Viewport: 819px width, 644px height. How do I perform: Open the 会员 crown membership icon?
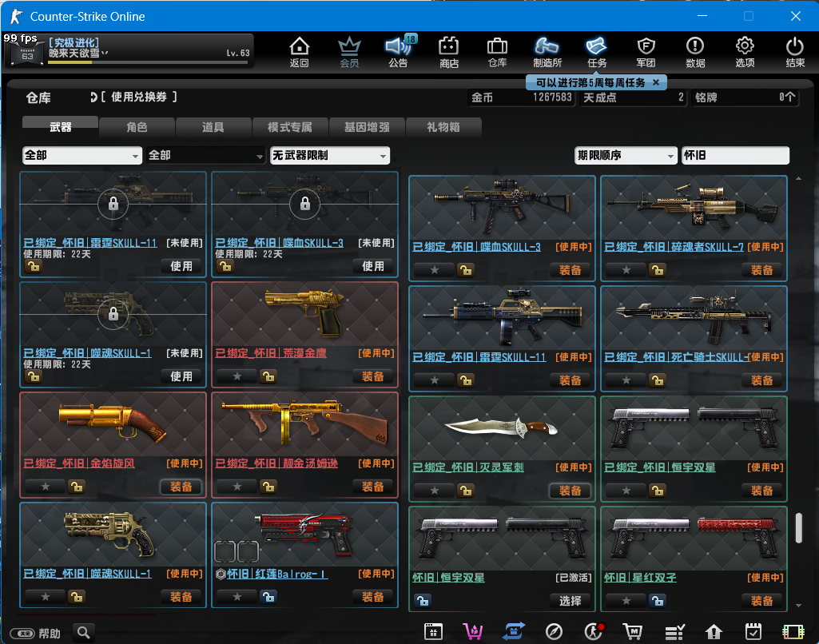tap(349, 52)
